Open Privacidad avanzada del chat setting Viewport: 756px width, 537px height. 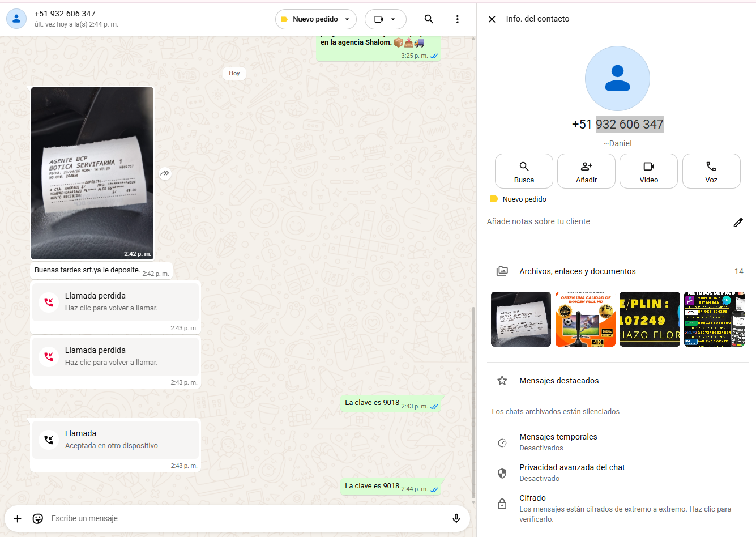pyautogui.click(x=571, y=472)
